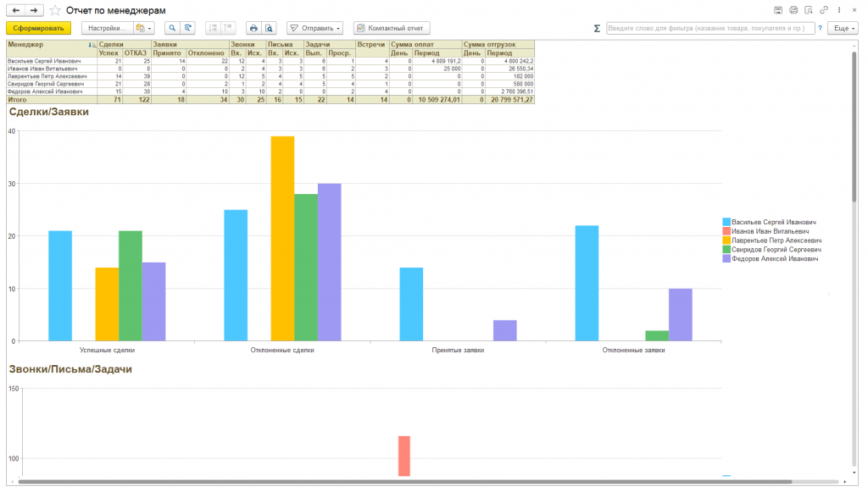868x492 pixels.
Task: Open the Отправить dropdown
Action: [315, 28]
